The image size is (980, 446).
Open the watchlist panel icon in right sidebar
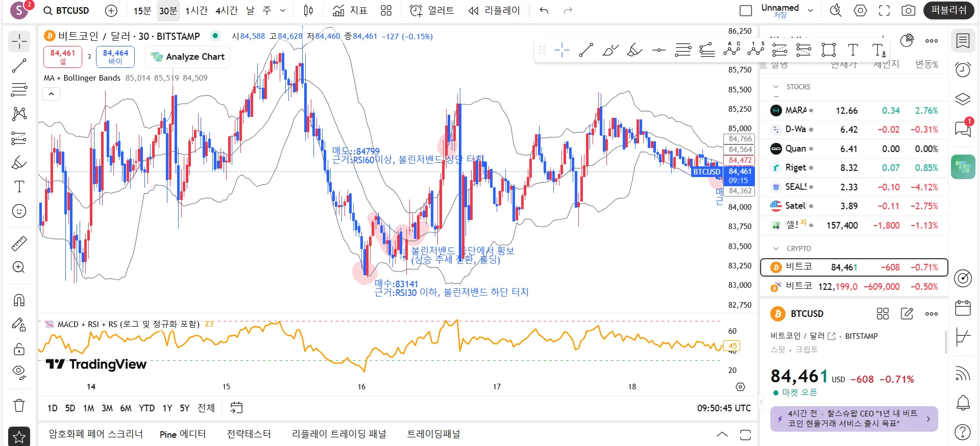963,41
